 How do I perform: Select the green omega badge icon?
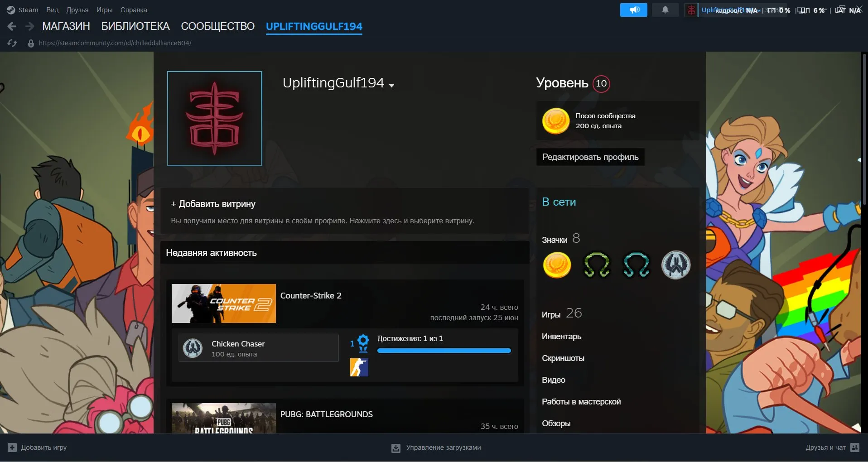point(597,265)
